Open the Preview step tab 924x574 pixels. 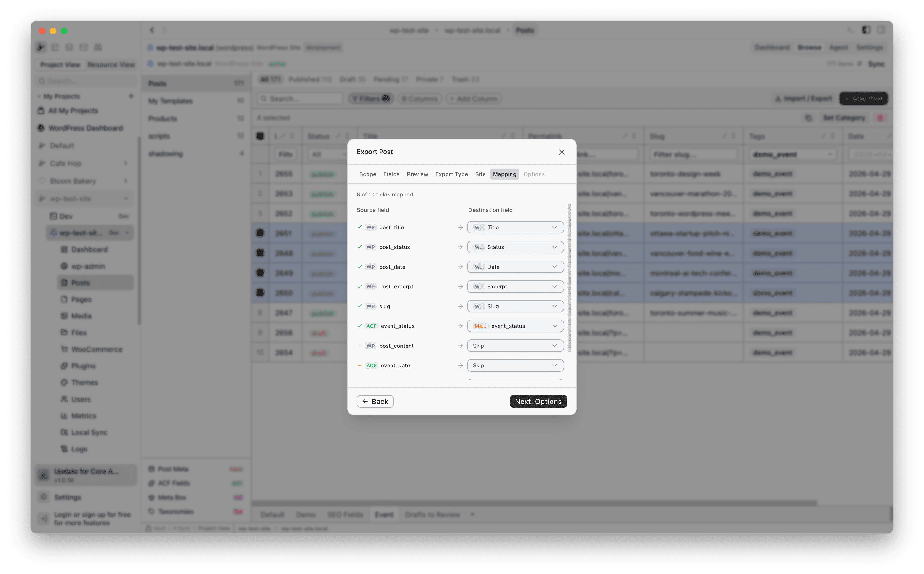coord(417,174)
